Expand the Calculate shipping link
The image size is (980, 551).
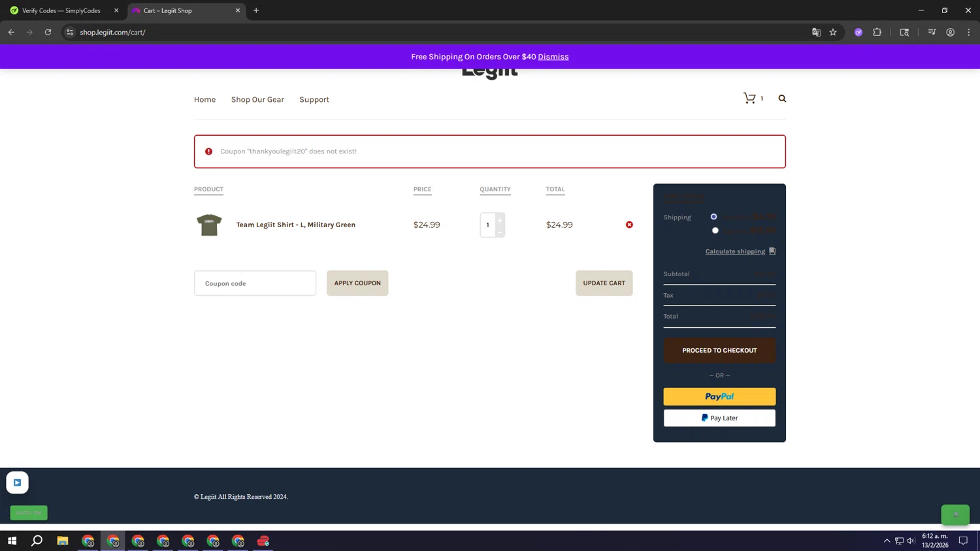[x=735, y=251]
